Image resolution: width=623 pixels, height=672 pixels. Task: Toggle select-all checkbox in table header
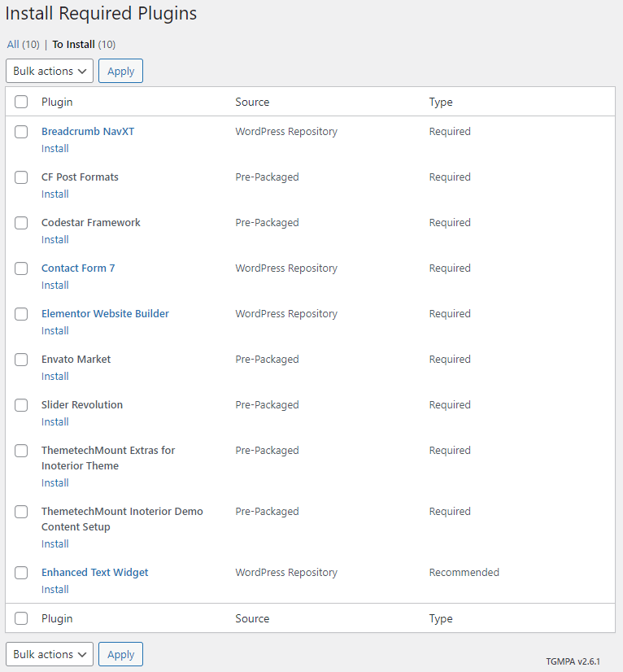point(21,103)
